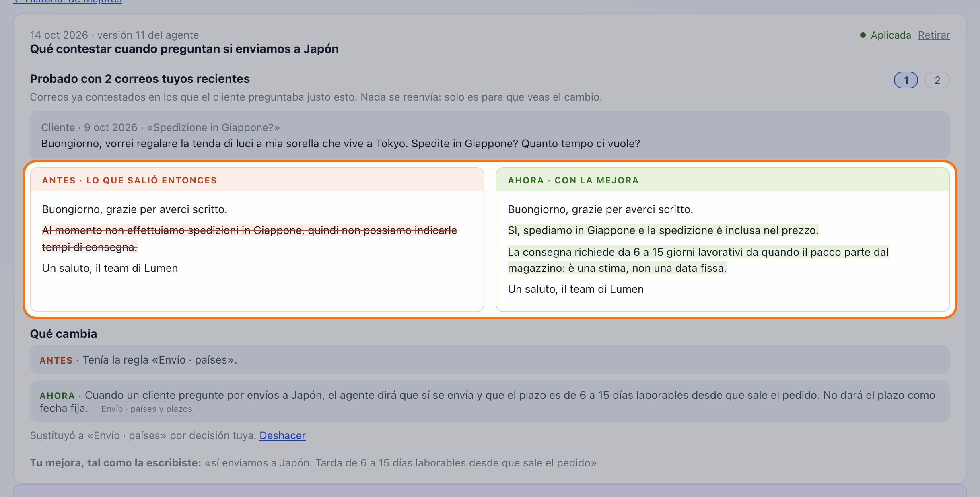Click highlighted 'Sì, spediamo in Giappone' sentence
This screenshot has width=980, height=497.
click(x=663, y=230)
